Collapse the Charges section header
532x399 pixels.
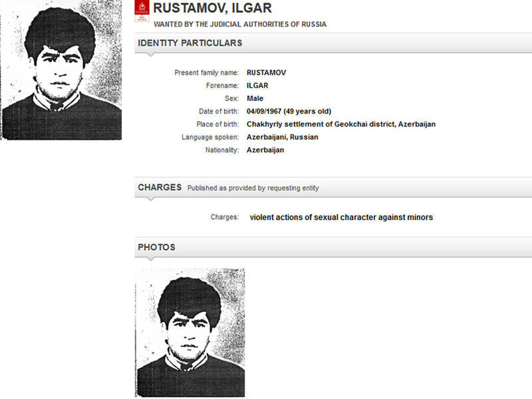click(160, 188)
